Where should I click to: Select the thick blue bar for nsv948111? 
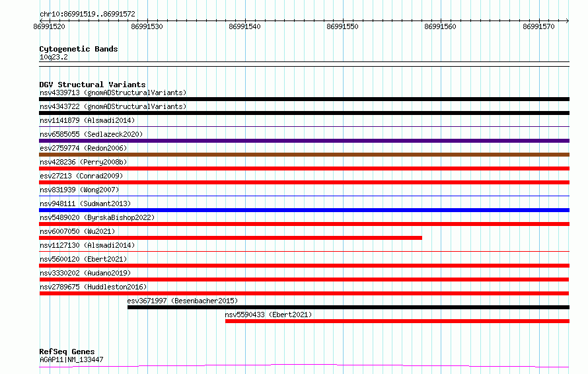point(304,210)
